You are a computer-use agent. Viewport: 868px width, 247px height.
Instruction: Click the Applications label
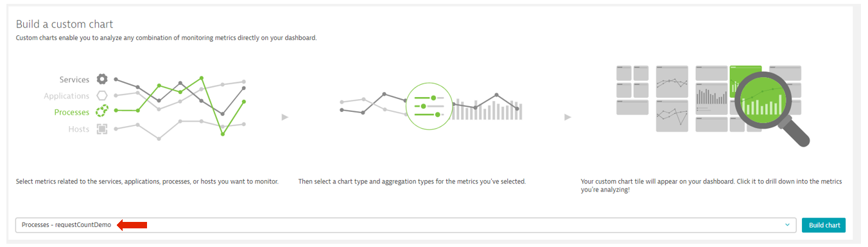tap(67, 96)
